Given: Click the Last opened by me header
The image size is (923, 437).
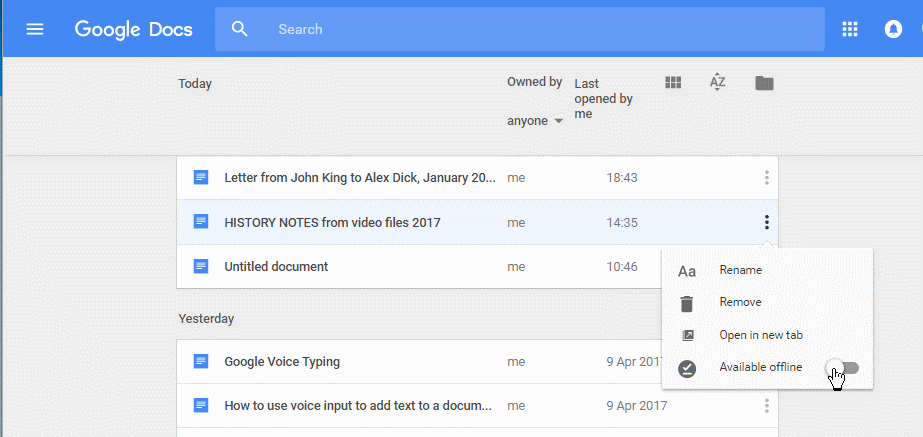Looking at the screenshot, I should 603,98.
